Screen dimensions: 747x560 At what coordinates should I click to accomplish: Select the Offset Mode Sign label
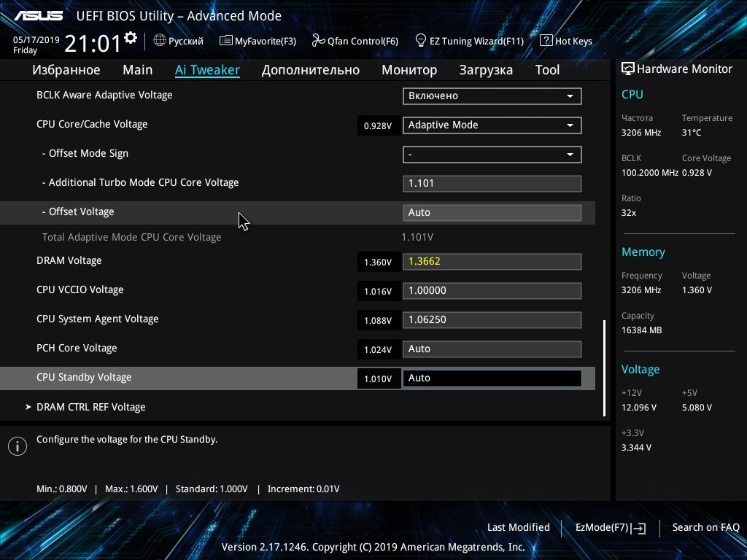tap(85, 153)
